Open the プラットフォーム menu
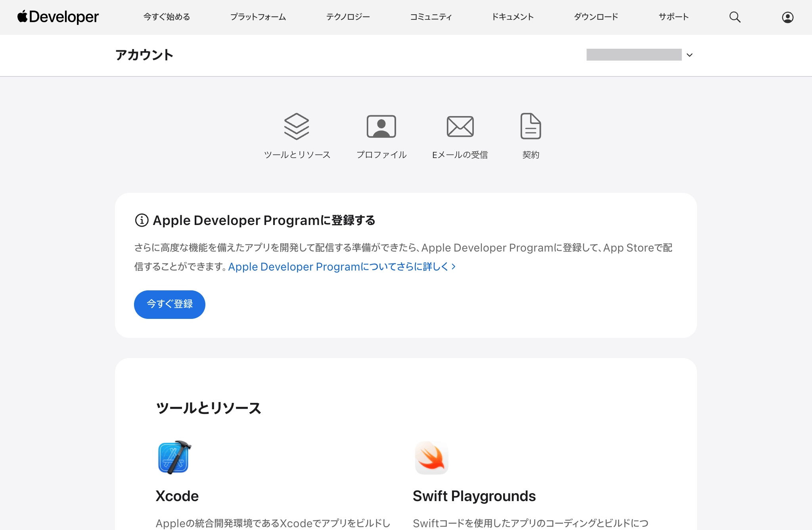The height and width of the screenshot is (530, 812). (x=258, y=17)
